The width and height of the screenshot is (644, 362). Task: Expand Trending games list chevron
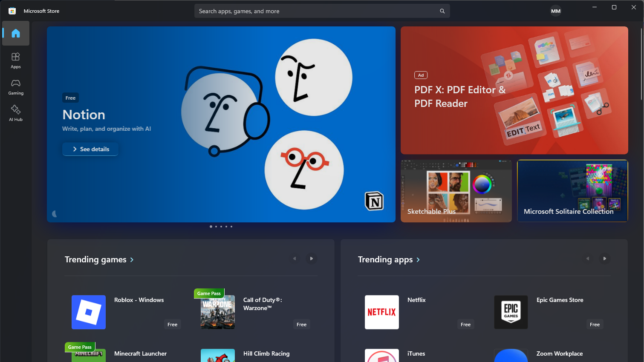point(132,260)
